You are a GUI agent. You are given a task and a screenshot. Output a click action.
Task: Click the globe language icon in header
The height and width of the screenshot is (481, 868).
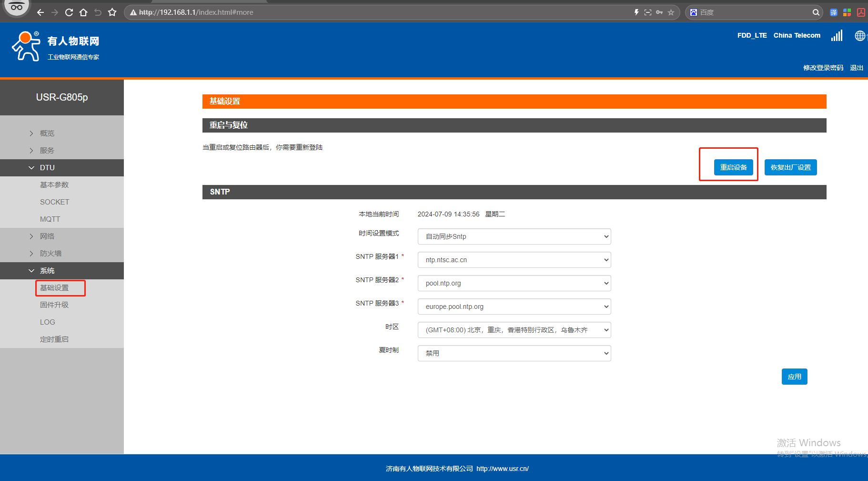tap(859, 36)
